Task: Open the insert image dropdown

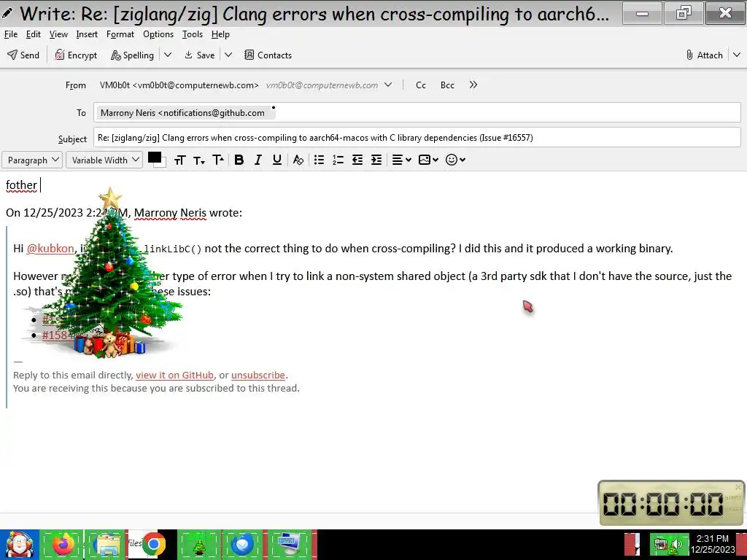Action: tap(428, 160)
